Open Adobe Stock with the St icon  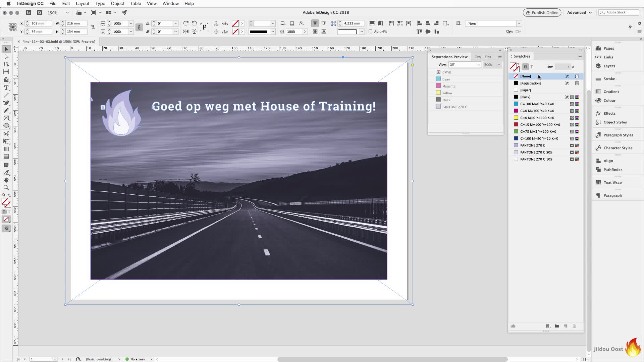40,12
